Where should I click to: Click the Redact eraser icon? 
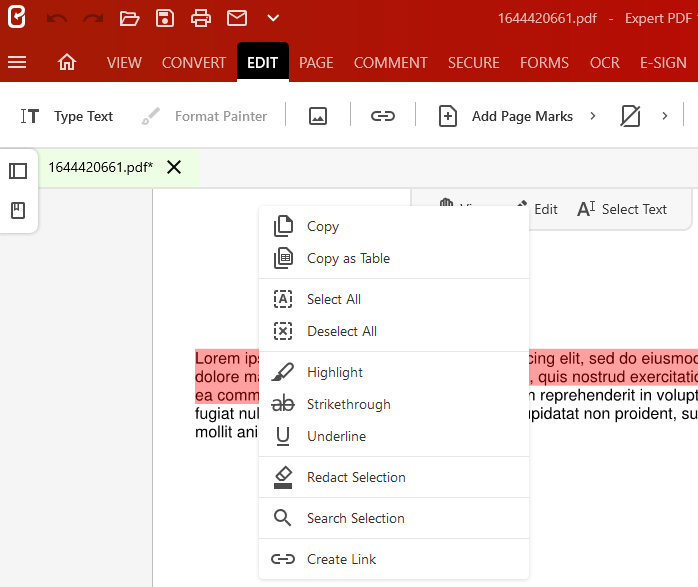(283, 477)
